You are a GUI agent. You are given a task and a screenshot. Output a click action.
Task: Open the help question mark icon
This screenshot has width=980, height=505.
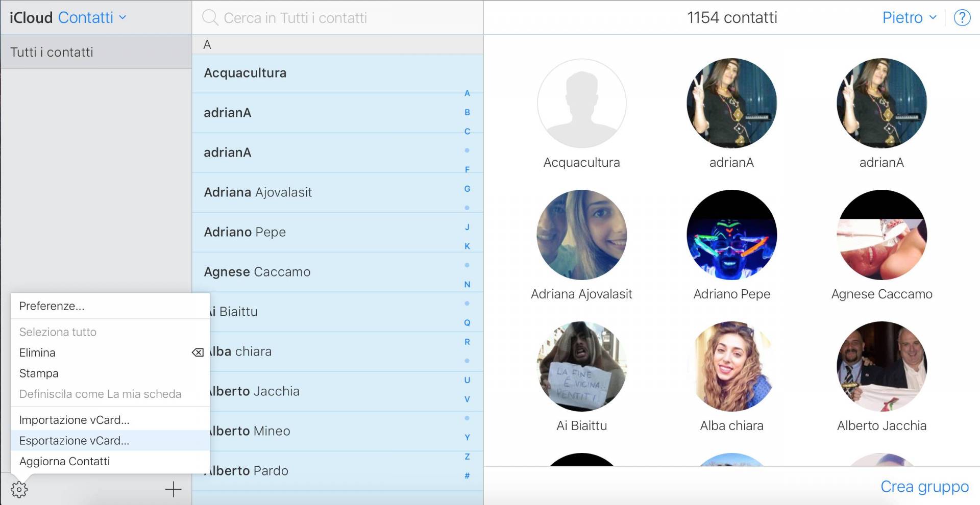coord(962,18)
